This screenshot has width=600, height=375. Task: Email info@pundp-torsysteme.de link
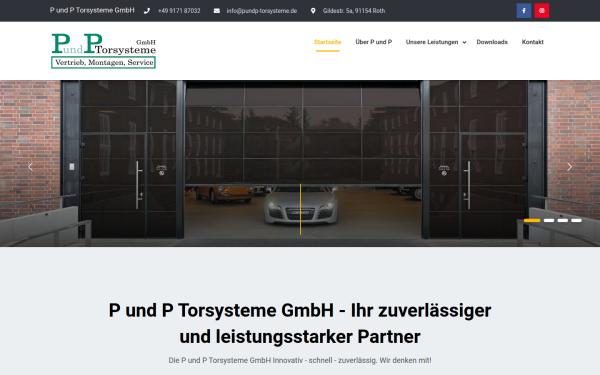262,11
